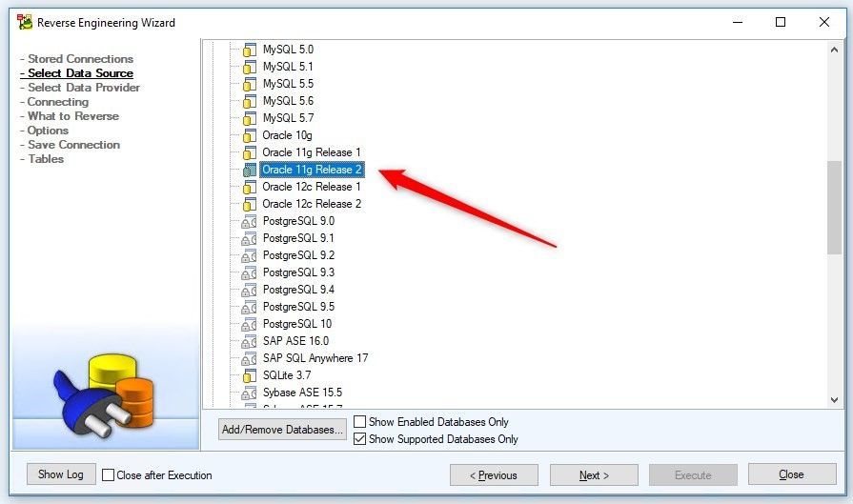This screenshot has width=853, height=504.
Task: Click the MySQL 5.1 database icon
Action: pos(249,67)
